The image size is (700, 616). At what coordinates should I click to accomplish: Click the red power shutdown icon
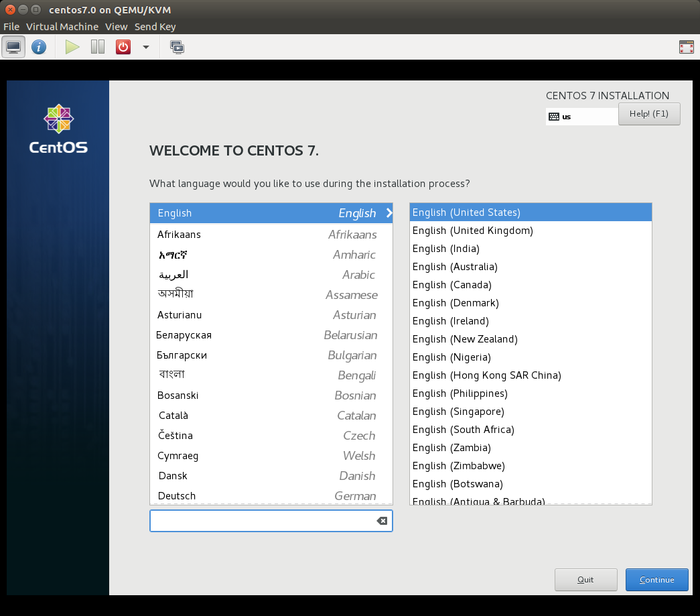[123, 47]
